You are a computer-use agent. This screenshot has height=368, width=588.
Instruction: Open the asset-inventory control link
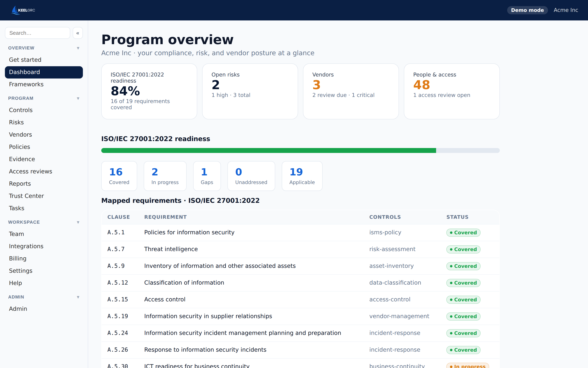point(391,266)
